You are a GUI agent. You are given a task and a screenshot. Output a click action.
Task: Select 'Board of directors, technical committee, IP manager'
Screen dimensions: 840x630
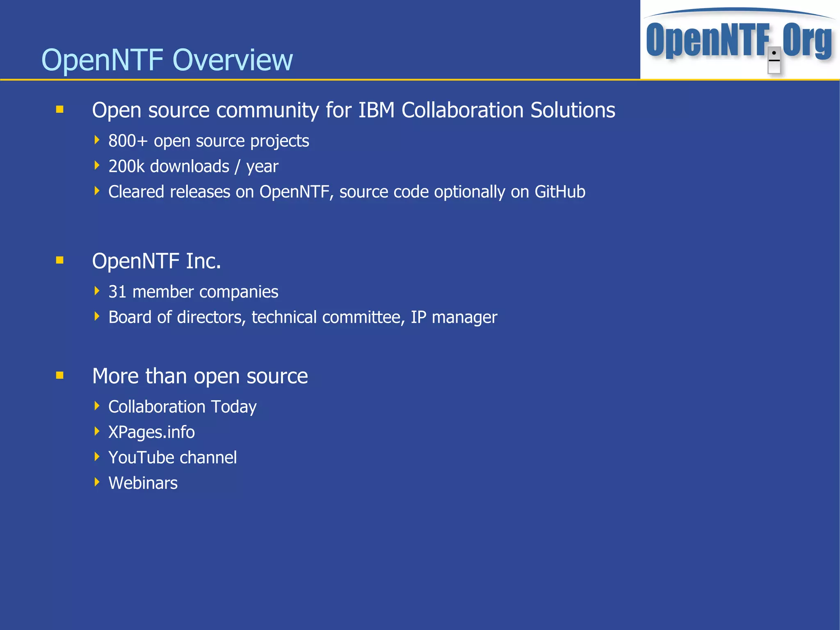(x=303, y=317)
